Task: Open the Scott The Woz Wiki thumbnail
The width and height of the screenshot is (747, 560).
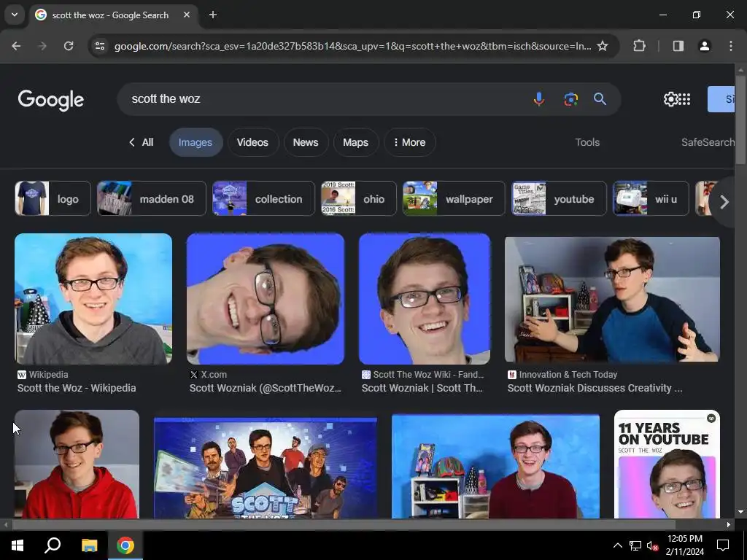Action: click(425, 298)
